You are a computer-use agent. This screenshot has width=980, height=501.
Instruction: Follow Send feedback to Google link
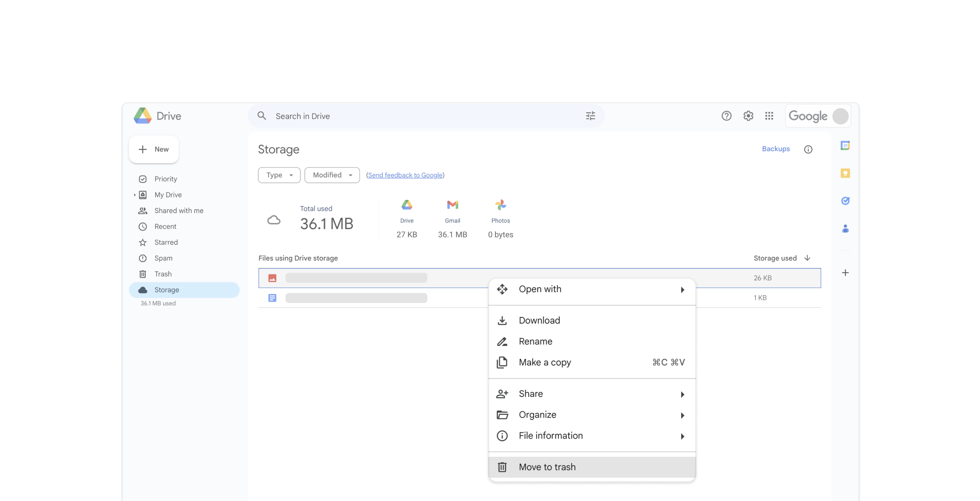click(405, 175)
